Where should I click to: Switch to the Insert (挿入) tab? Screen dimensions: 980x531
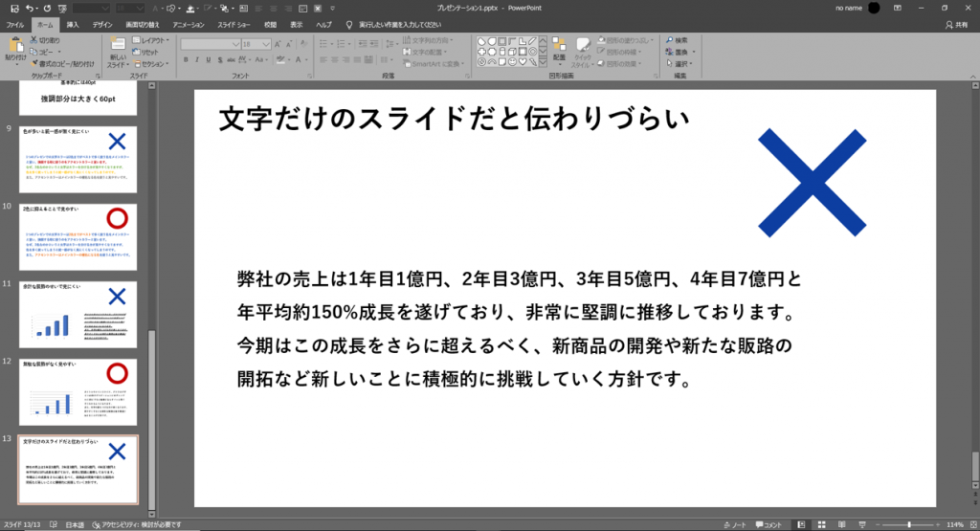(73, 25)
